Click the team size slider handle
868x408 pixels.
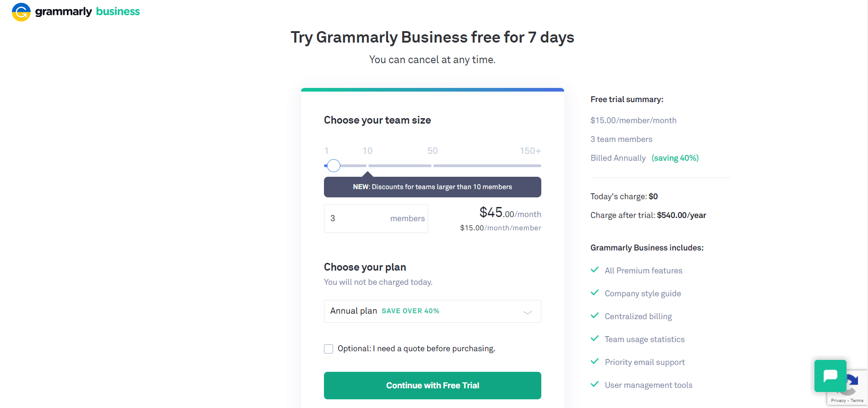tap(334, 165)
